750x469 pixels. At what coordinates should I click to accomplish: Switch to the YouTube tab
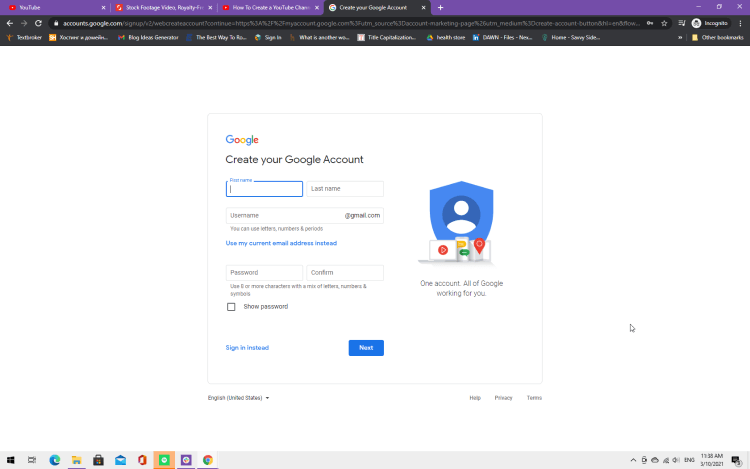point(55,8)
